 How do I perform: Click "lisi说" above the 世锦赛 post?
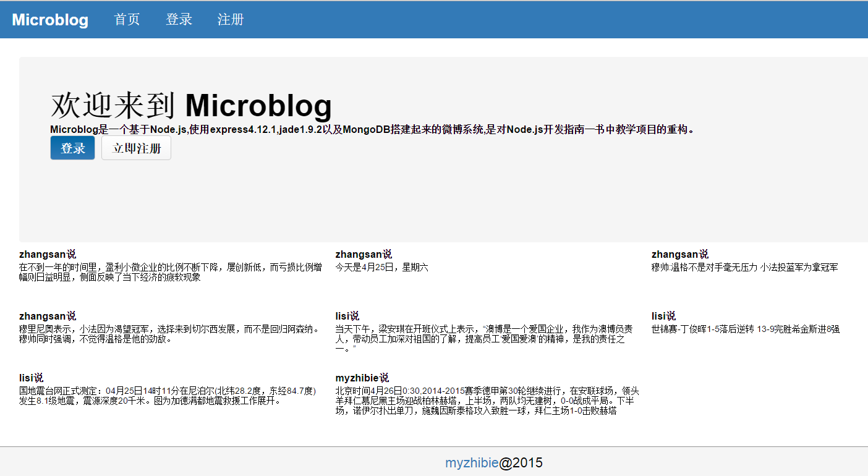[663, 316]
